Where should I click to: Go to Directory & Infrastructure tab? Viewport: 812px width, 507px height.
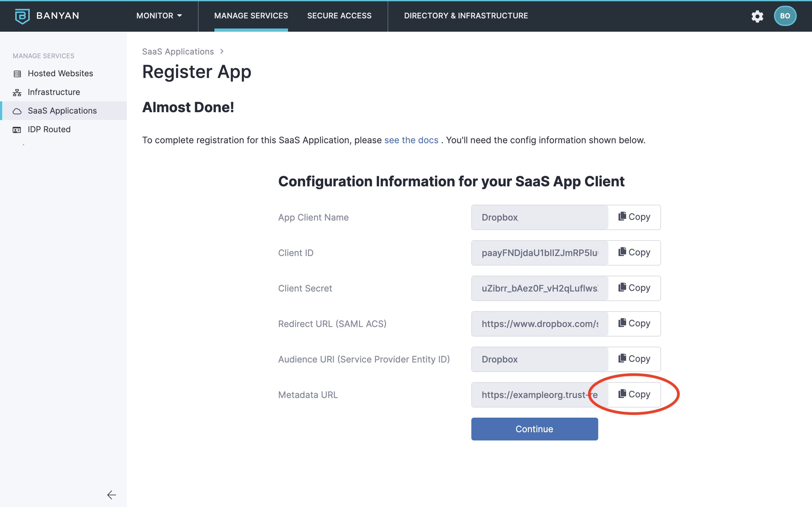coord(466,16)
